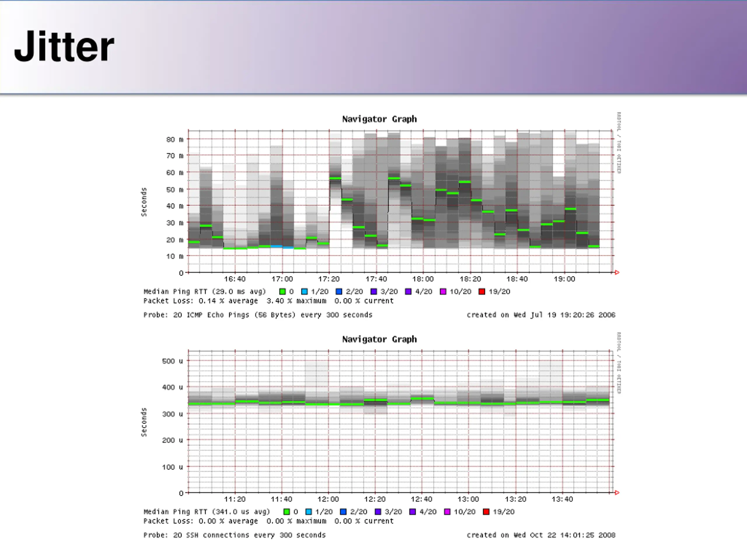Screen dimensions: 747x560
Task: Click the 11:40 time label on bottom graph
Action: (281, 499)
